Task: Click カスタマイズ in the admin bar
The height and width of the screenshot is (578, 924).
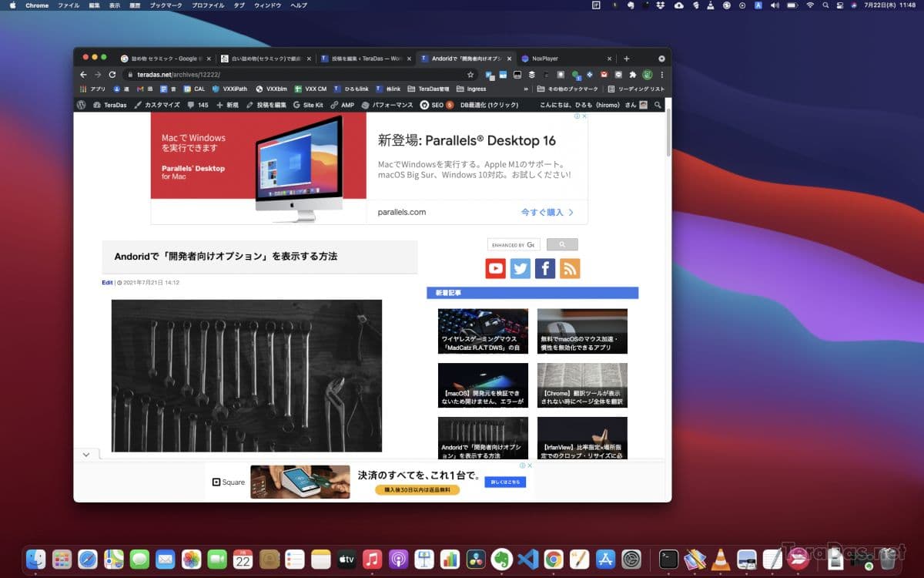Action: 157,105
